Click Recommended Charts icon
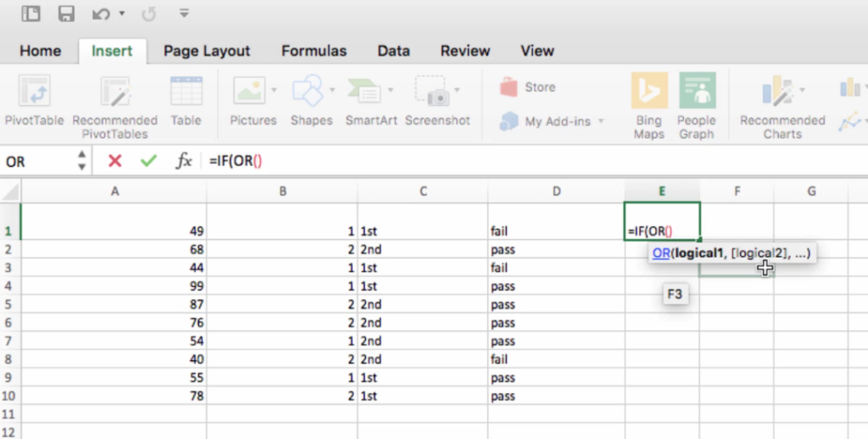Screen dimensions: 868x439 point(778,92)
